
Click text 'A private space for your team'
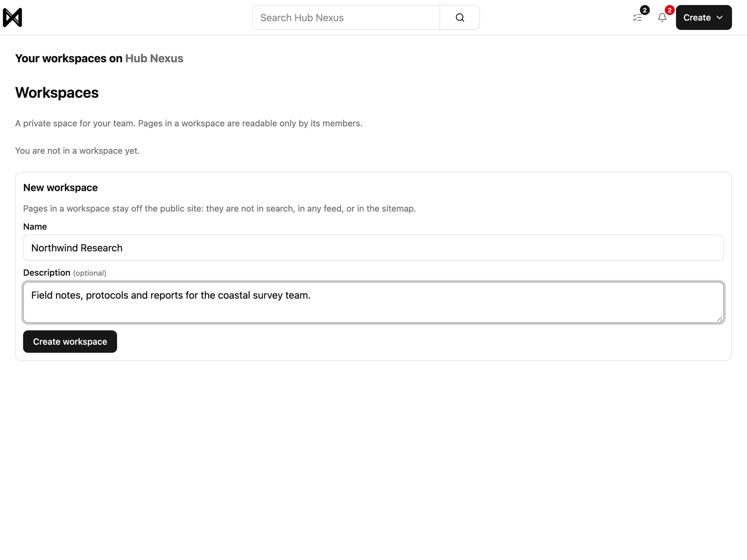76,123
